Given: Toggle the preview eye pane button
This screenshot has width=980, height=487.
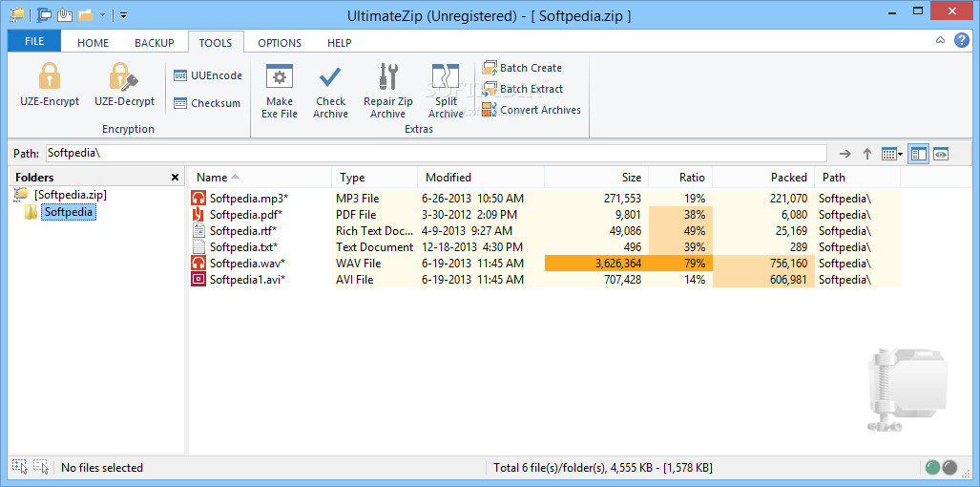Looking at the screenshot, I should pos(941,154).
